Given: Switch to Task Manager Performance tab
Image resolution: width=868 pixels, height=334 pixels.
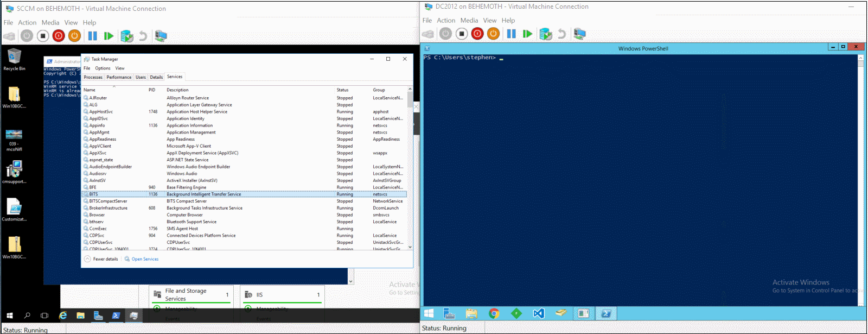Looking at the screenshot, I should click(x=119, y=77).
